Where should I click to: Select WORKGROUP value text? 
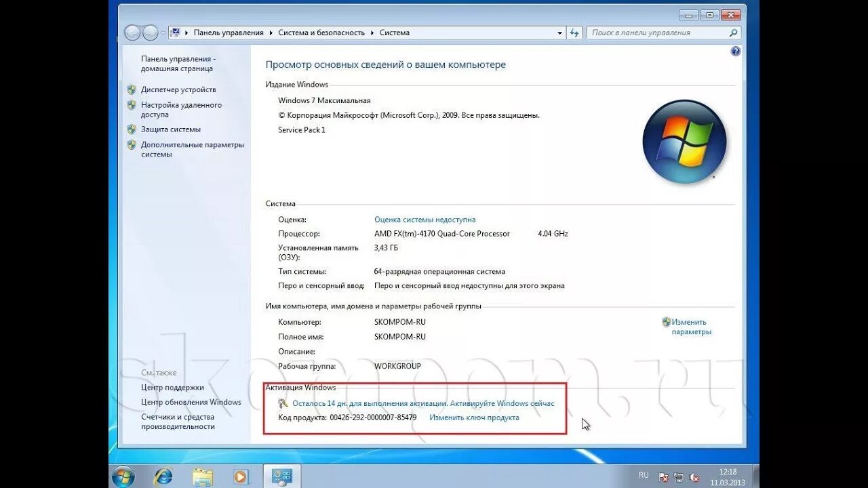tap(397, 366)
